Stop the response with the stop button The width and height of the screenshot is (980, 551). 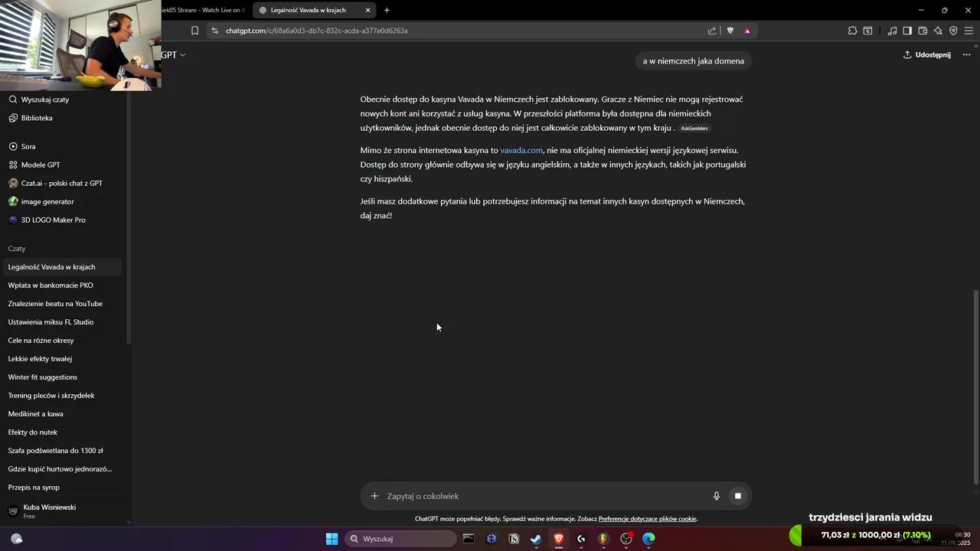738,496
